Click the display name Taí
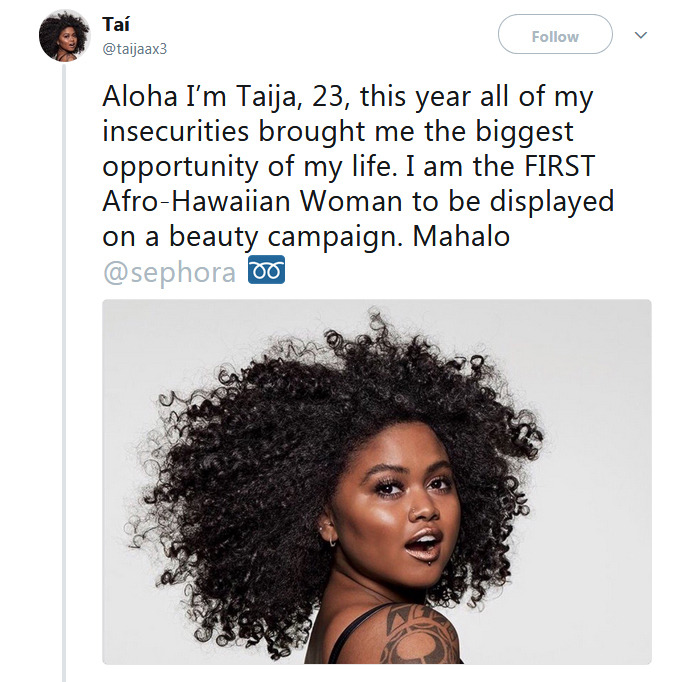This screenshot has width=688, height=682. click(x=115, y=23)
